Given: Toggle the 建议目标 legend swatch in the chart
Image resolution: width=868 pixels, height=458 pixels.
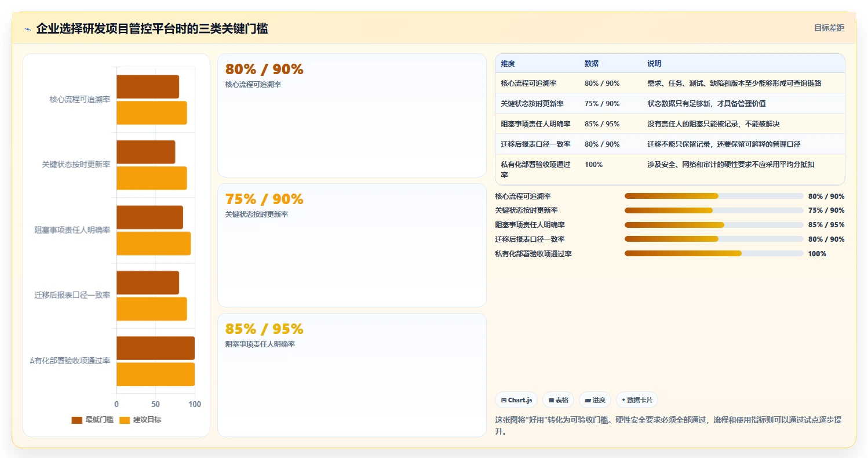Looking at the screenshot, I should (125, 420).
